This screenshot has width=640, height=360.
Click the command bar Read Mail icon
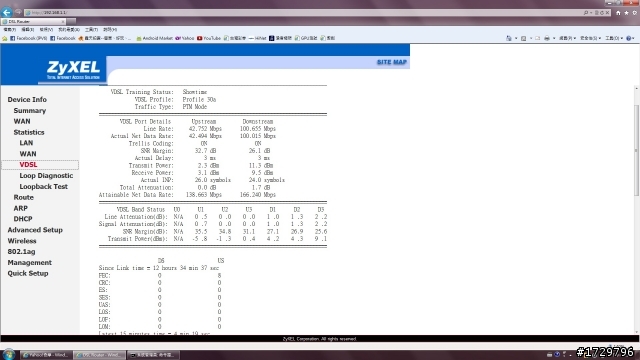coord(538,38)
